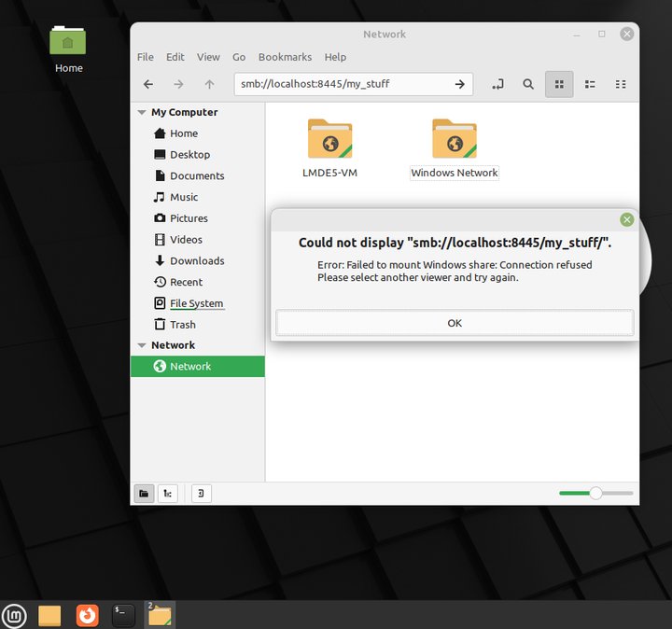Viewport: 672px width, 629px height.
Task: Open the Bookmarks menu
Action: 285,57
